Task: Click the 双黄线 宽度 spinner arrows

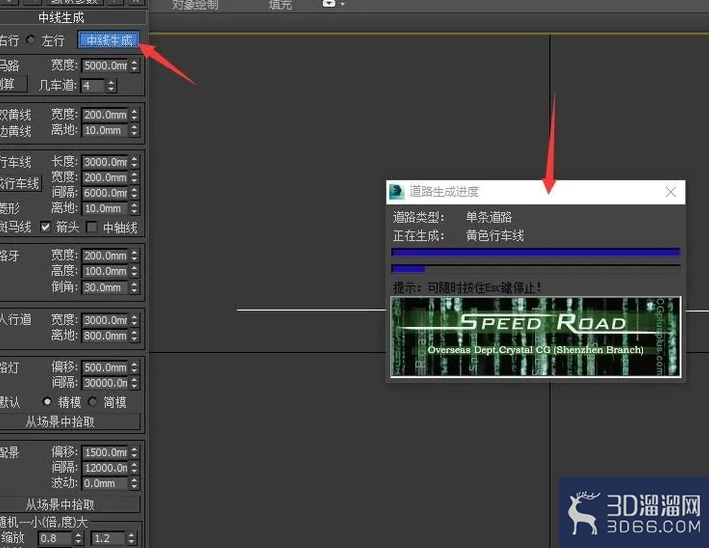Action: click(134, 115)
